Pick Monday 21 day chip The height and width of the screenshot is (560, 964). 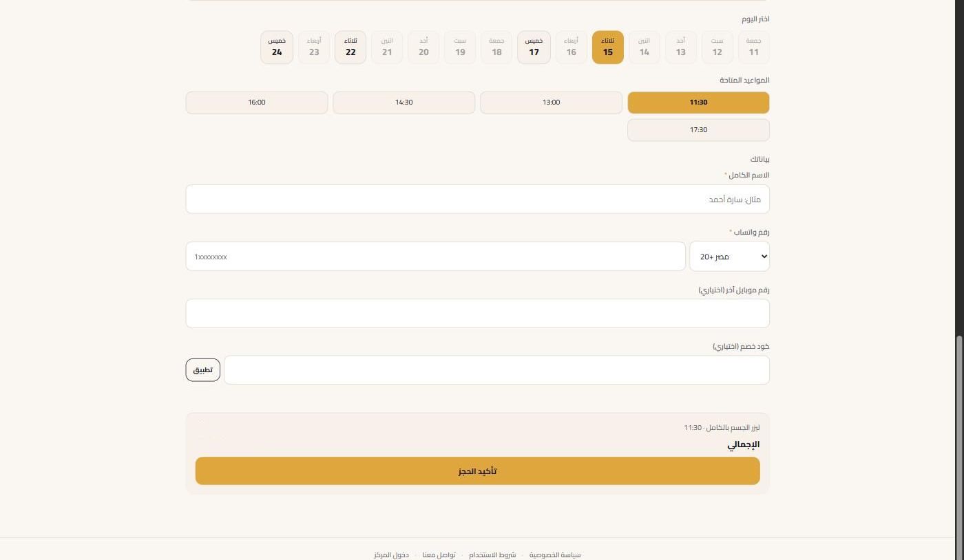[x=387, y=47]
